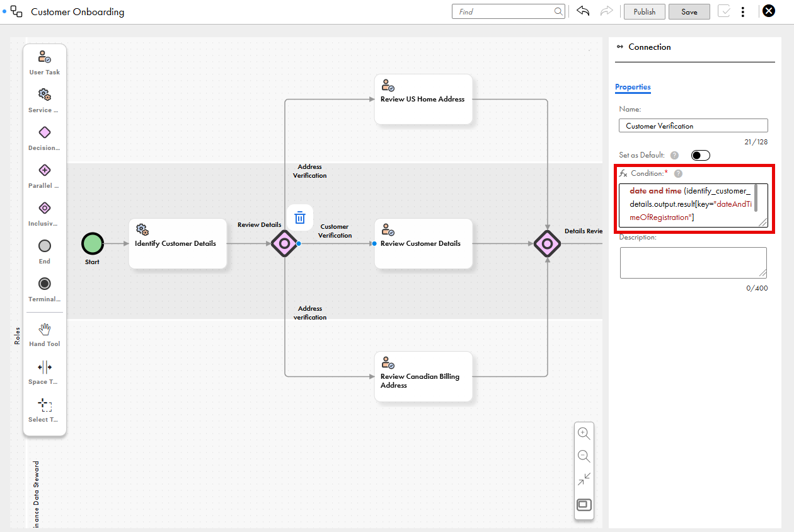Click the Description text area
The width and height of the screenshot is (794, 532).
(693, 262)
